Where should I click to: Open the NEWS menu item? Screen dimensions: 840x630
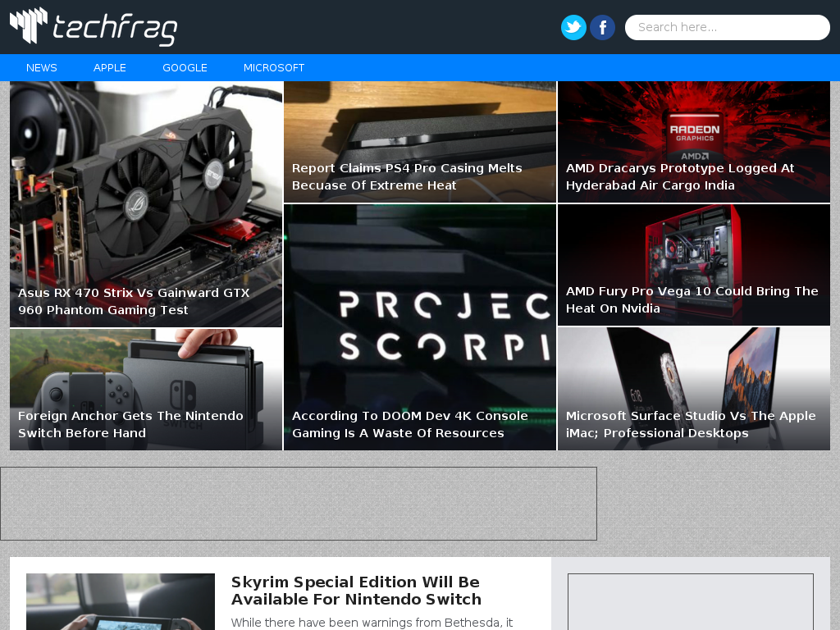point(42,68)
